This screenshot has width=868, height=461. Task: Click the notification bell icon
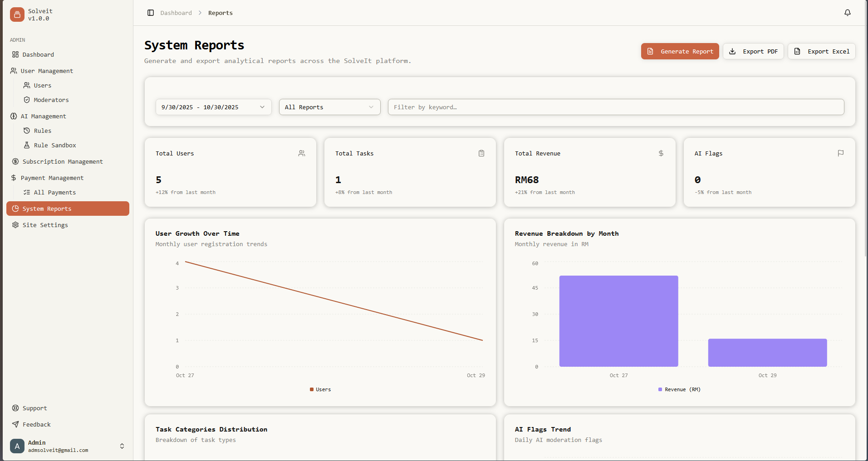tap(847, 13)
